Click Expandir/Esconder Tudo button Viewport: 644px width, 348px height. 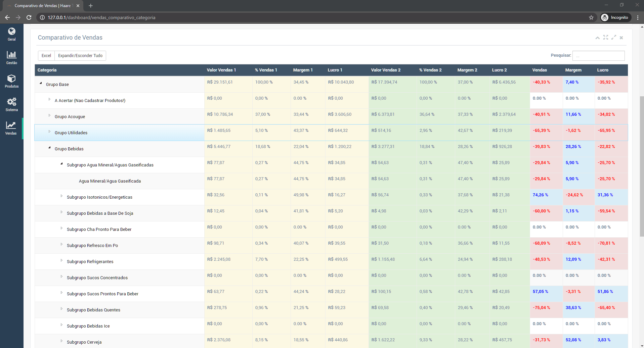[x=80, y=56]
